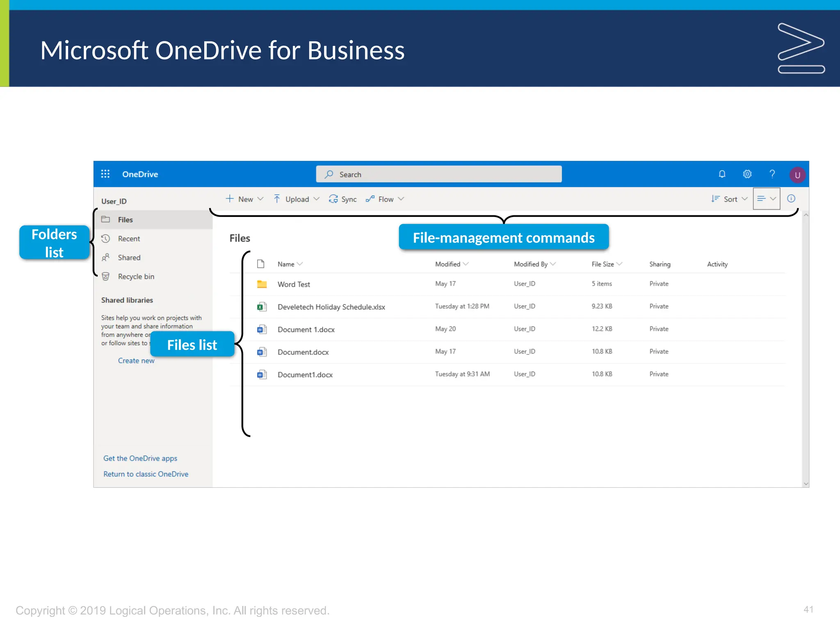Image resolution: width=840 pixels, height=630 pixels.
Task: Open Document 1.docx file name
Action: [x=306, y=329]
